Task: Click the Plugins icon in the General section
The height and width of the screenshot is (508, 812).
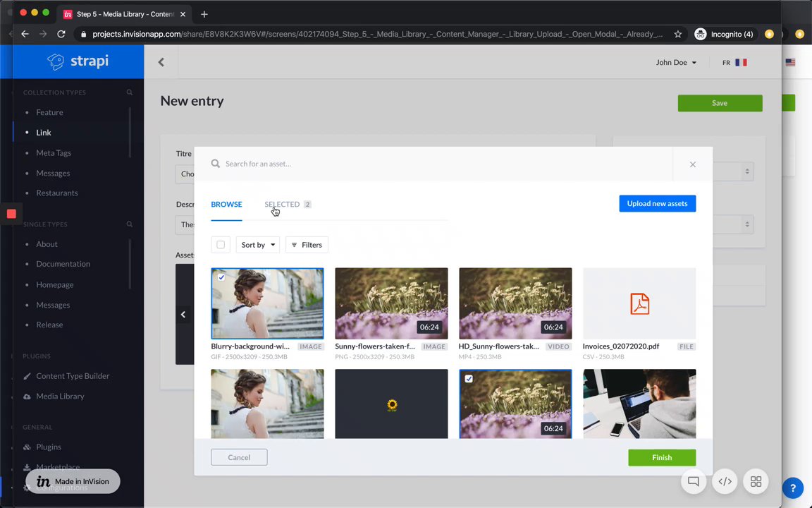Action: [27, 447]
